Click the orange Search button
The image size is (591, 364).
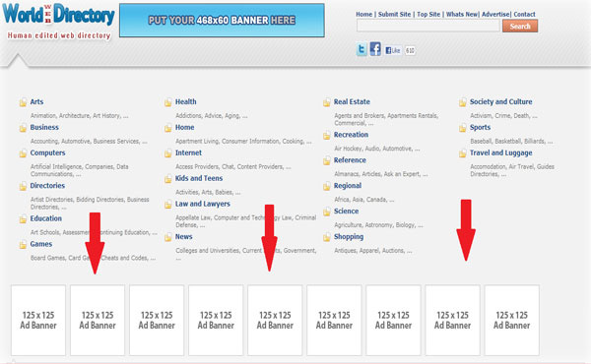520,26
